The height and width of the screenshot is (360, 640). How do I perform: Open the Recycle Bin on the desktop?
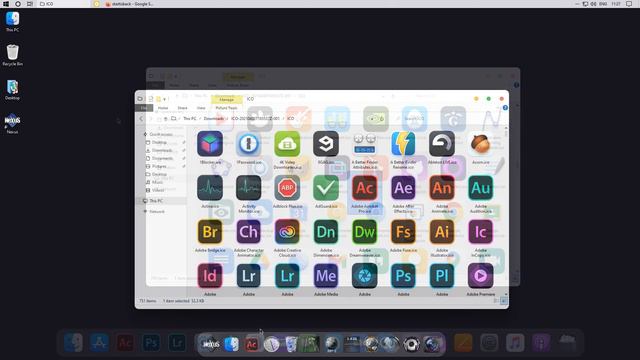click(x=12, y=56)
